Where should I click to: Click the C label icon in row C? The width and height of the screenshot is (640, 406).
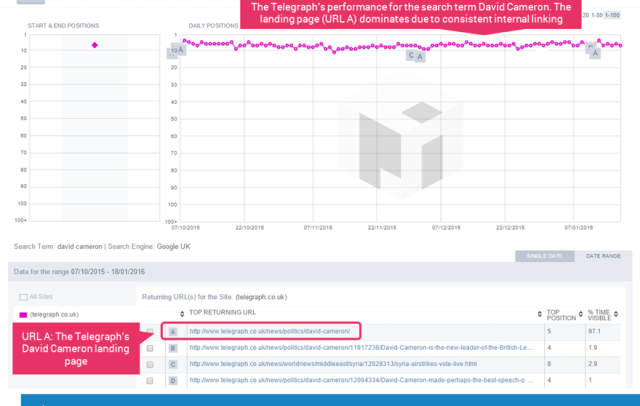click(173, 364)
